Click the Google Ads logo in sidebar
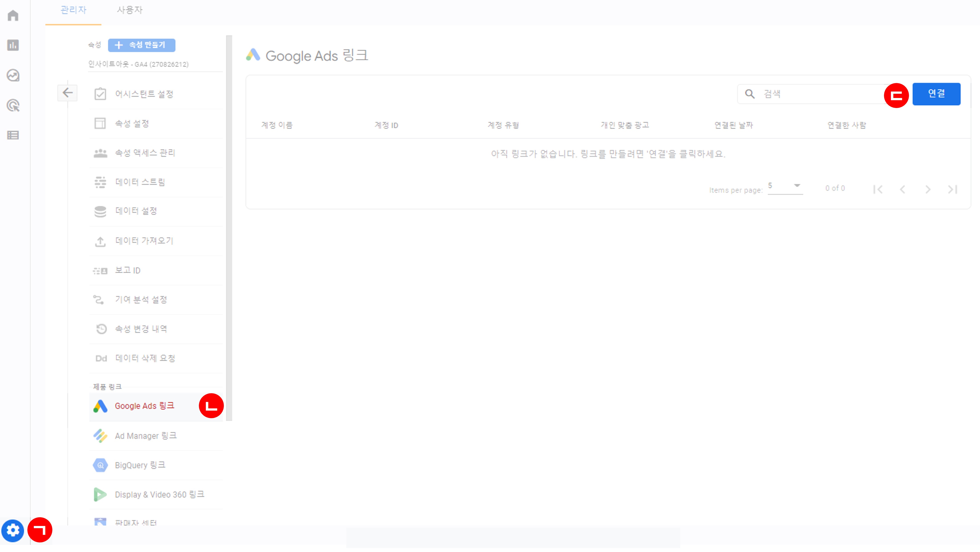This screenshot has width=980, height=552. coord(100,406)
